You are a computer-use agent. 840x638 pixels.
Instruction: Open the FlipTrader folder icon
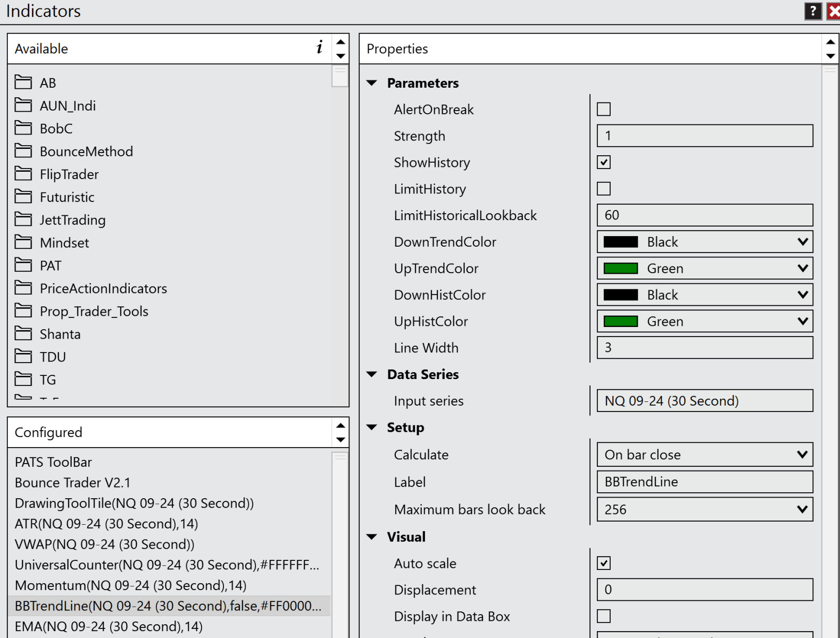tap(23, 173)
